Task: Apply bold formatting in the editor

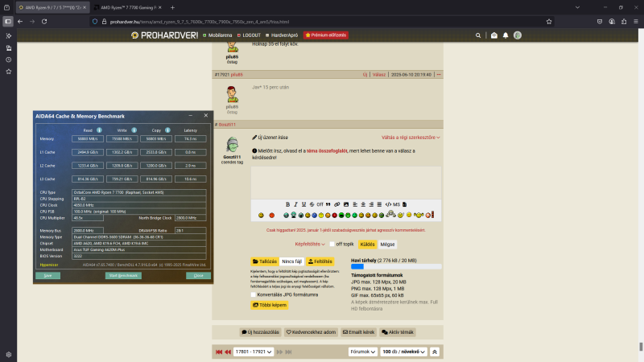Action: [287, 204]
